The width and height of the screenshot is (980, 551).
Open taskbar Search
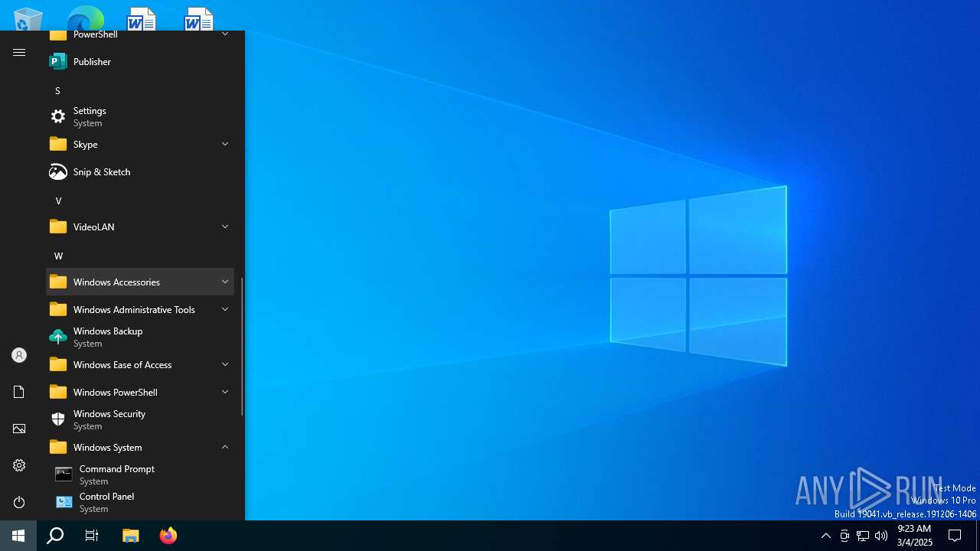point(55,536)
